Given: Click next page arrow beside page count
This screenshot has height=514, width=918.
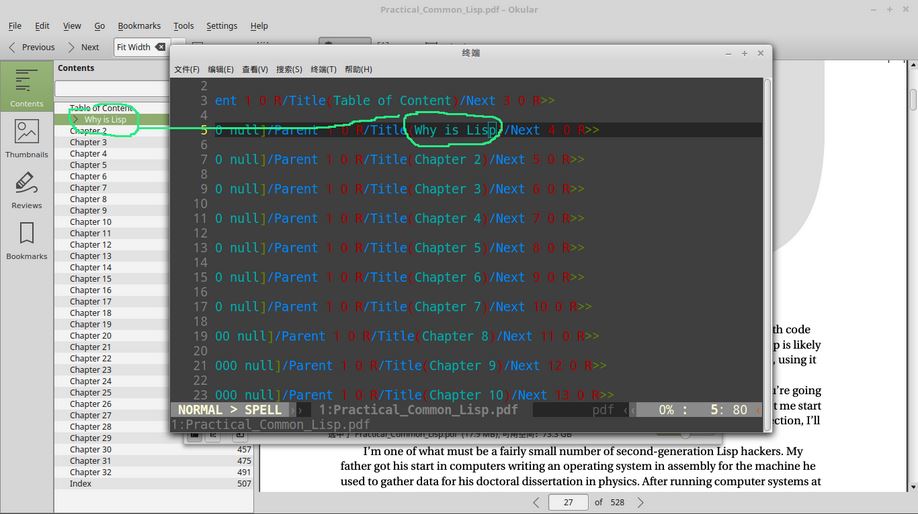Looking at the screenshot, I should 640,502.
